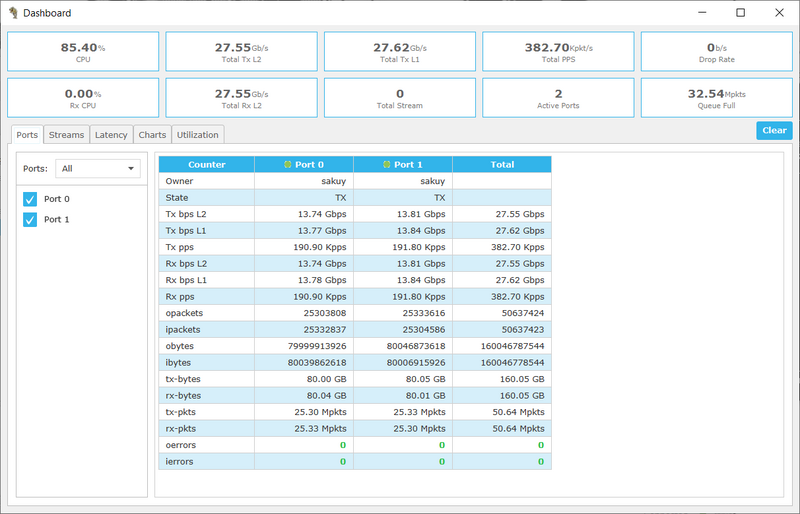Click the Active Ports tile
The width and height of the screenshot is (800, 514).
pos(558,98)
